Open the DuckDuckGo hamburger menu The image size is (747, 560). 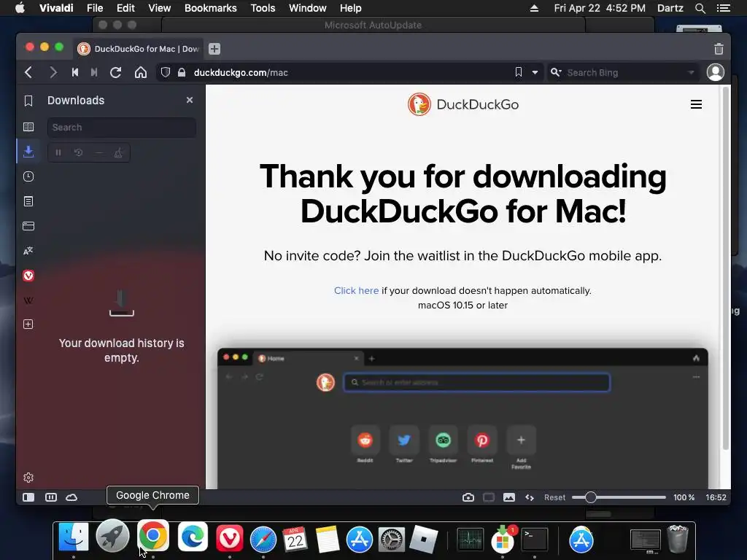(696, 104)
